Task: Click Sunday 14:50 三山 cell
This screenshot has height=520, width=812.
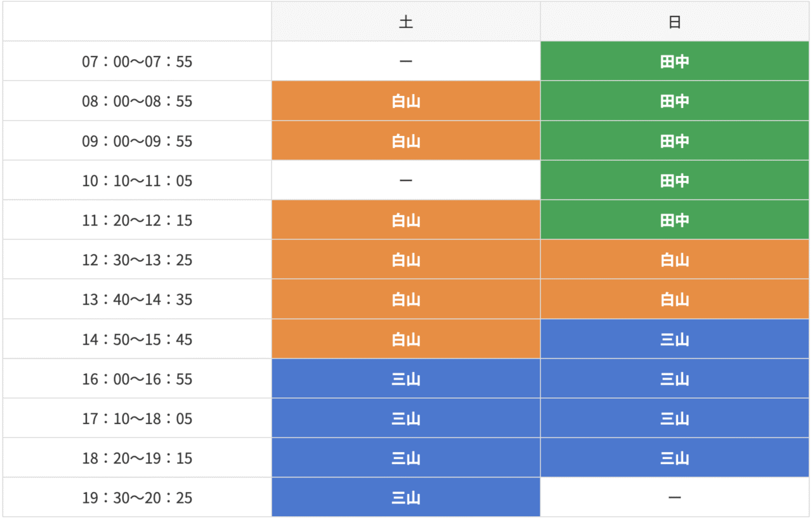Action: pos(674,340)
